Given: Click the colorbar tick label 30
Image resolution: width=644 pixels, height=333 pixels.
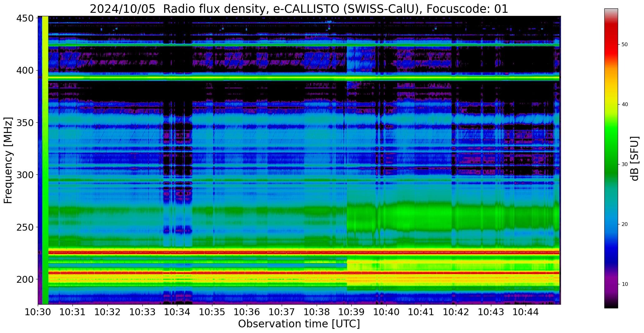Looking at the screenshot, I should pos(624,164).
